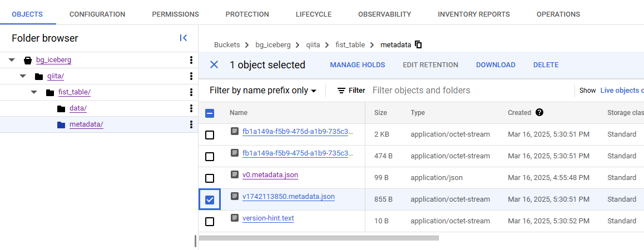
Task: Open the Filter by name prefix dropdown
Action: click(262, 91)
